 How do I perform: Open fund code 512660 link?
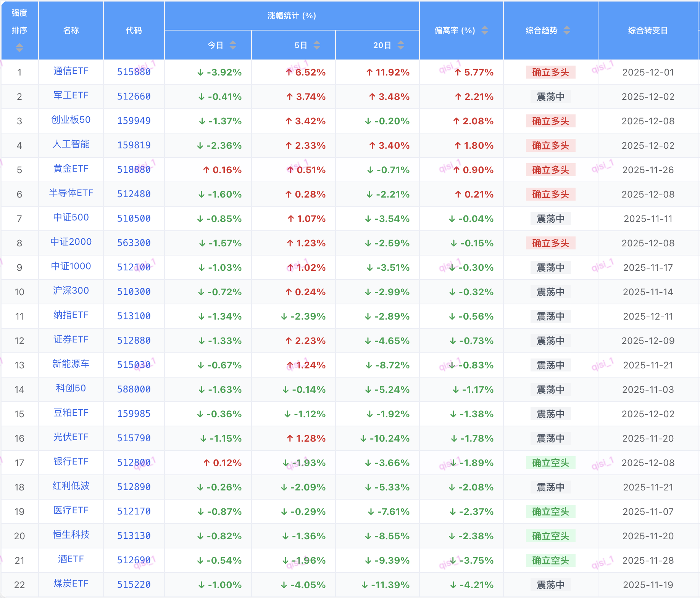click(x=134, y=96)
